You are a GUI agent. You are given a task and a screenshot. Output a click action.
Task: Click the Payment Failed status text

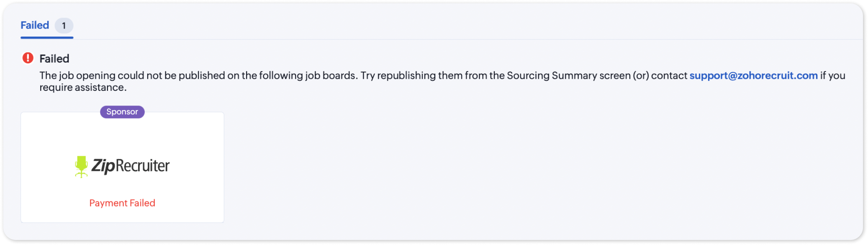pyautogui.click(x=122, y=203)
